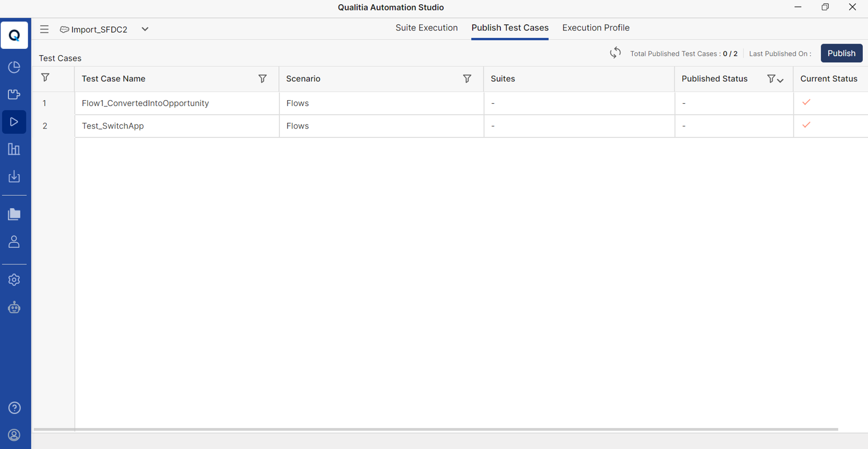
Task: Click the filter icon in Scenario column
Action: tap(467, 79)
